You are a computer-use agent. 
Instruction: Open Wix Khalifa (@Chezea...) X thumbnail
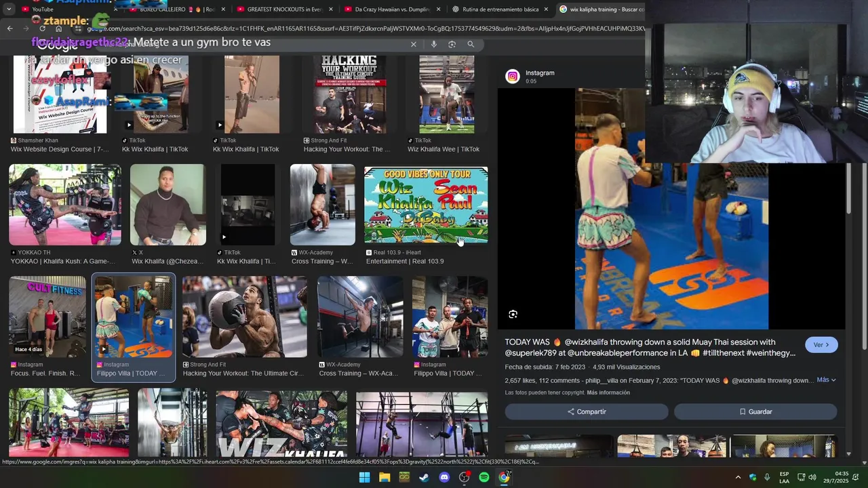(168, 205)
